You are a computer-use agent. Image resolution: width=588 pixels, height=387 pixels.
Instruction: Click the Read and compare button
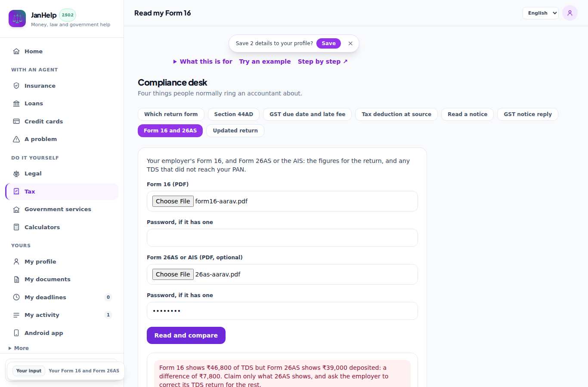[x=186, y=335]
